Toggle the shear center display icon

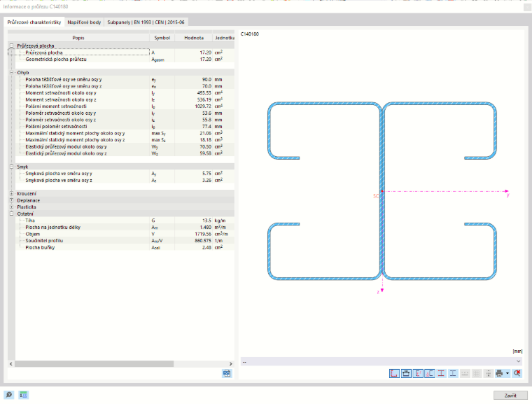[x=430, y=373]
